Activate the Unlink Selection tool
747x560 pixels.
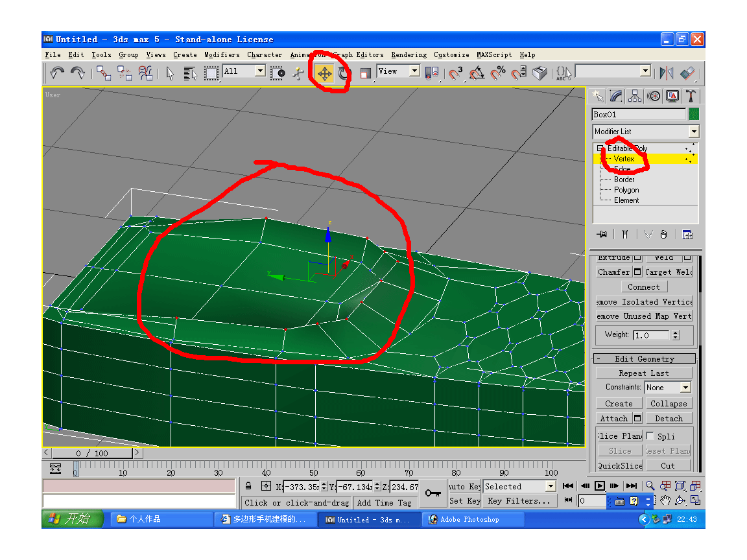(x=124, y=73)
